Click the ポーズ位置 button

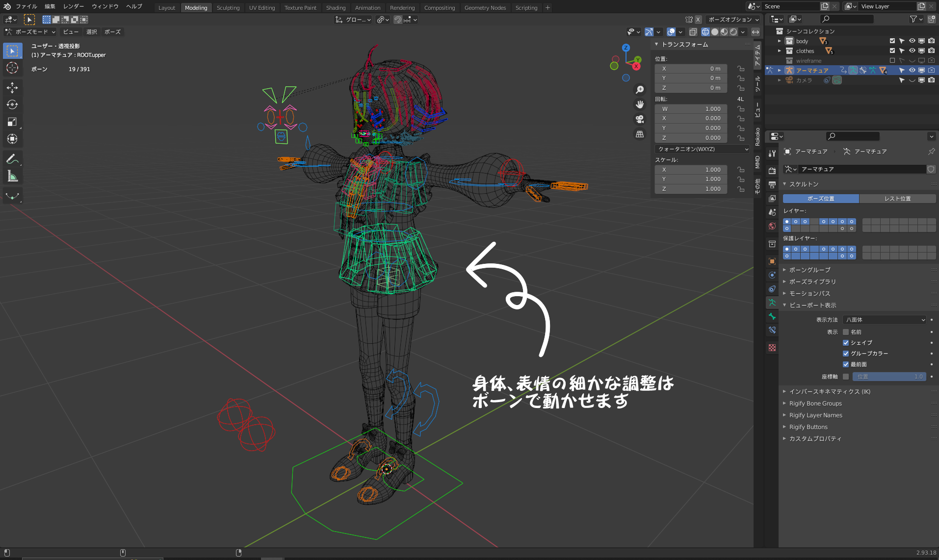tap(821, 199)
